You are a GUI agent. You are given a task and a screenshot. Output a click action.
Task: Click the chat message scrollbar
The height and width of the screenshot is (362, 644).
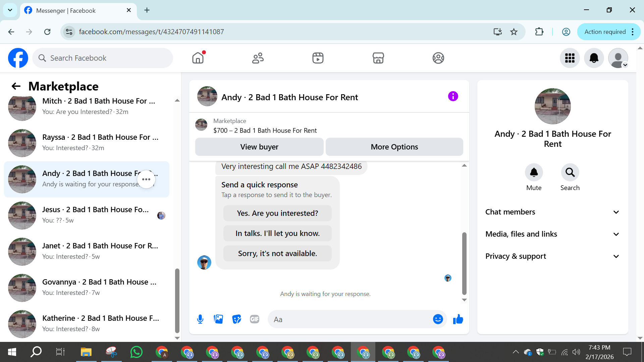[x=464, y=263]
